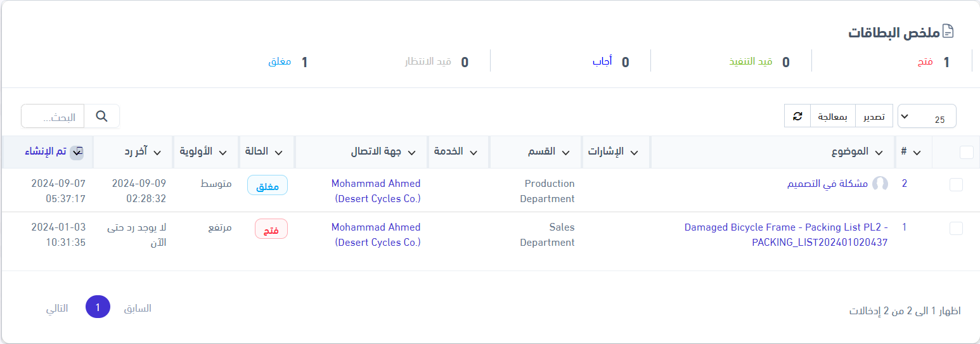Viewport: 980px width, 344px height.
Task: Open the الأولوية column sort chevron
Action: point(224,153)
